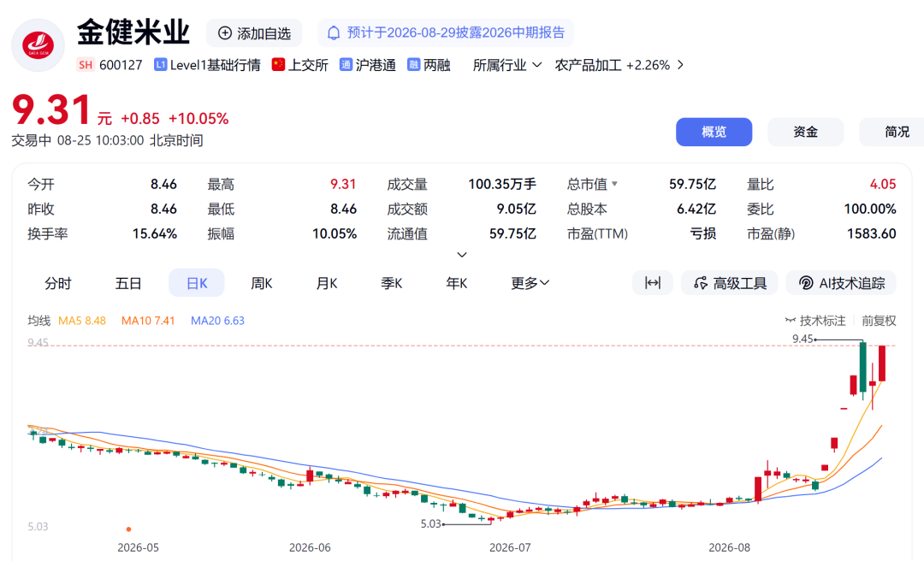Click the chart width expand icon
This screenshot has height=561, width=924.
pyautogui.click(x=652, y=283)
